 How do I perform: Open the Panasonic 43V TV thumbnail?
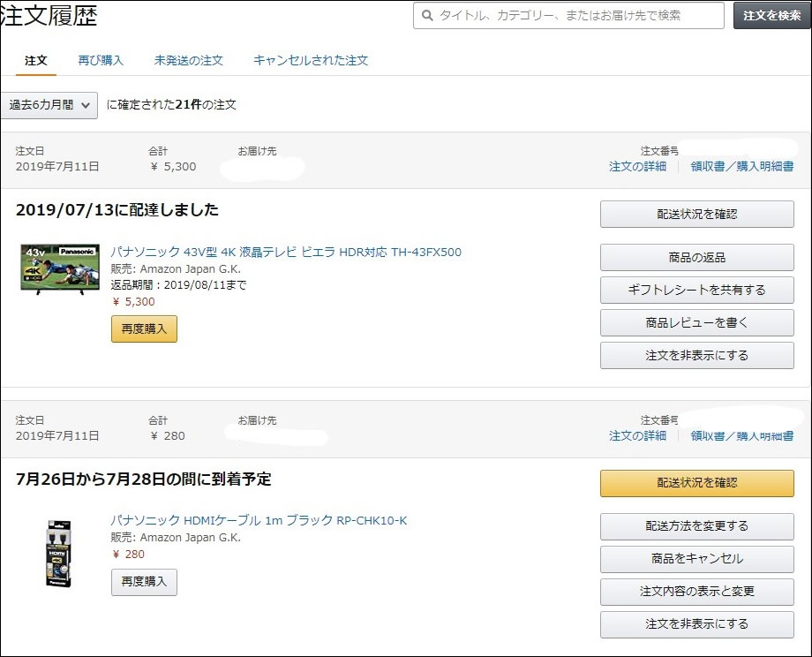click(60, 269)
